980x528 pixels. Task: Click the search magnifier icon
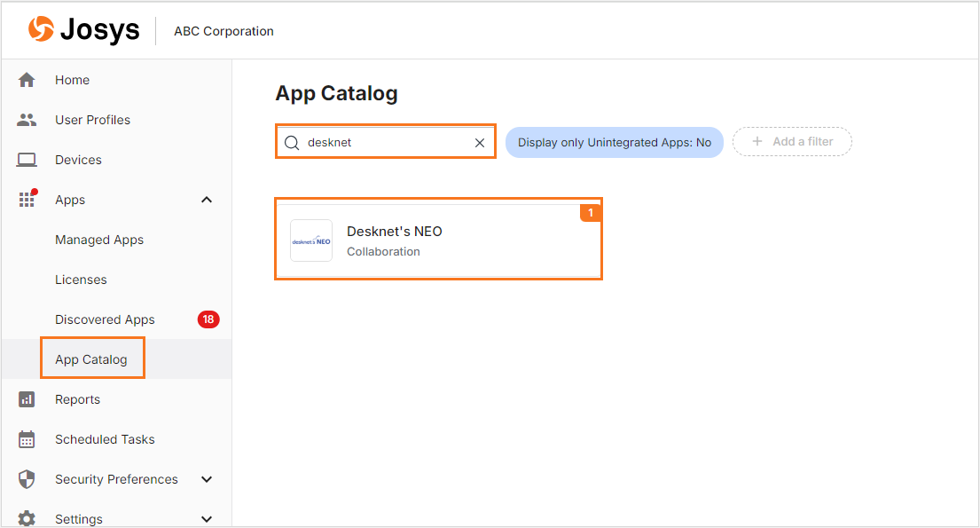click(x=292, y=143)
